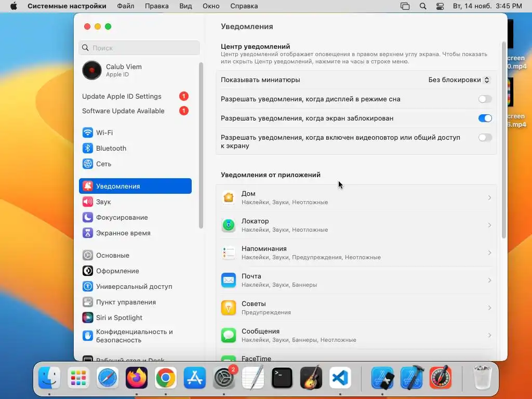Viewport: 532px width, 399px height.
Task: Click the notifications pane scrollbar
Action: [503, 140]
